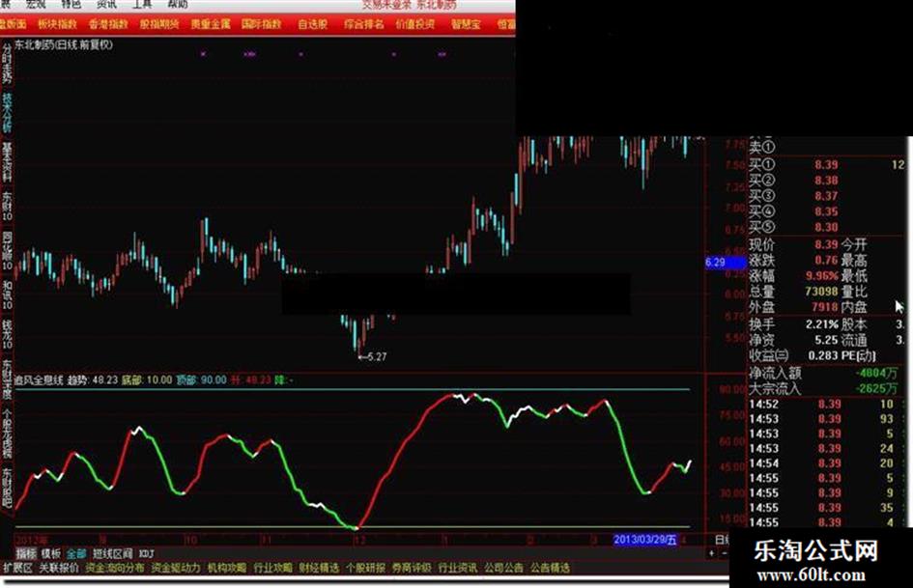Open 券商评级 link
Viewport: 913px width, 588px height.
click(x=411, y=568)
